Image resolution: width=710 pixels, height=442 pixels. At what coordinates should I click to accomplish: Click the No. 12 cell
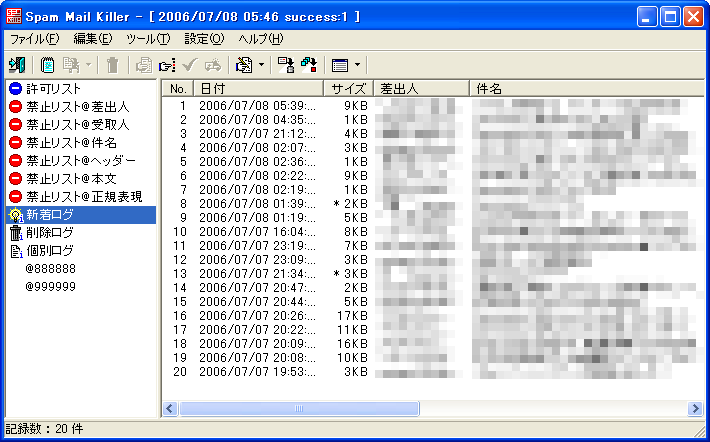point(180,260)
